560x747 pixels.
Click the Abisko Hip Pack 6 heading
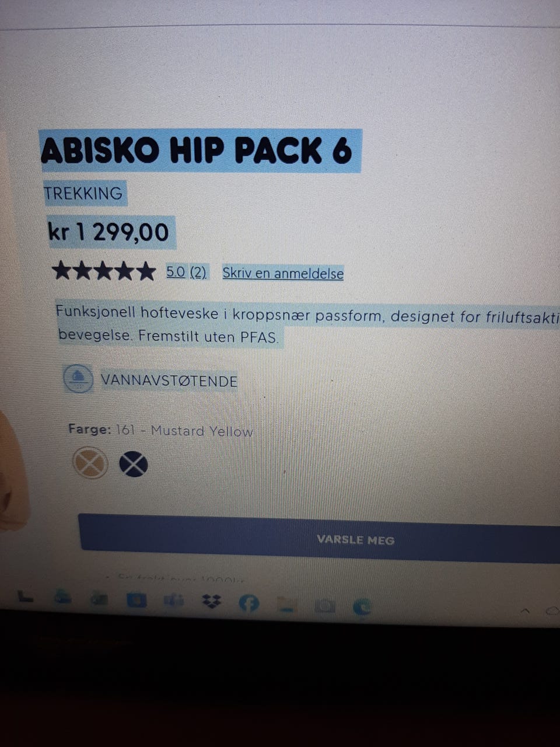[197, 151]
